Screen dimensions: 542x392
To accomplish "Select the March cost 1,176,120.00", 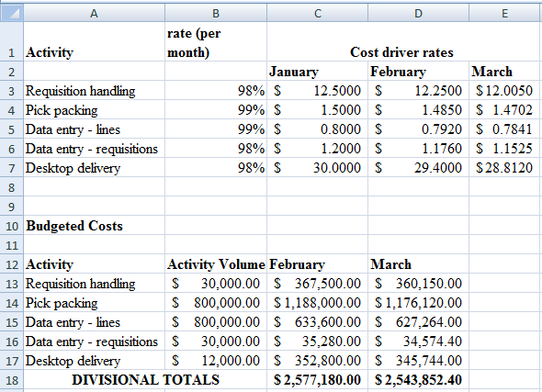I will pyautogui.click(x=418, y=303).
